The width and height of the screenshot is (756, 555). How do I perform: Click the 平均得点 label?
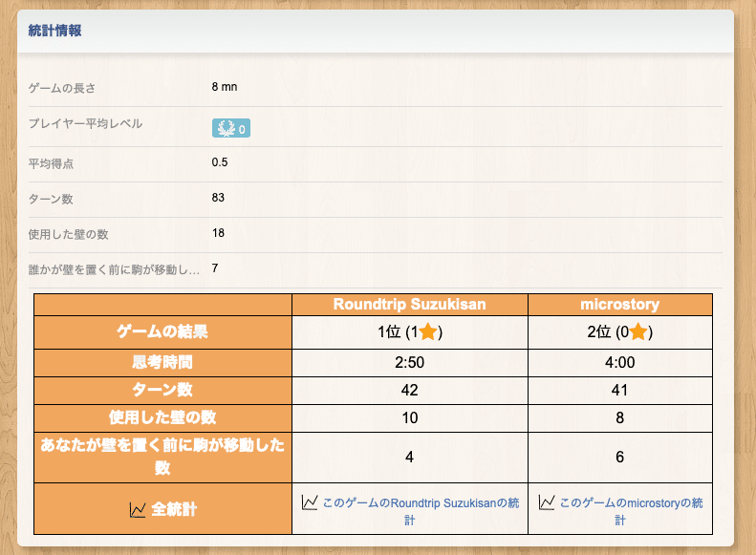point(51,163)
